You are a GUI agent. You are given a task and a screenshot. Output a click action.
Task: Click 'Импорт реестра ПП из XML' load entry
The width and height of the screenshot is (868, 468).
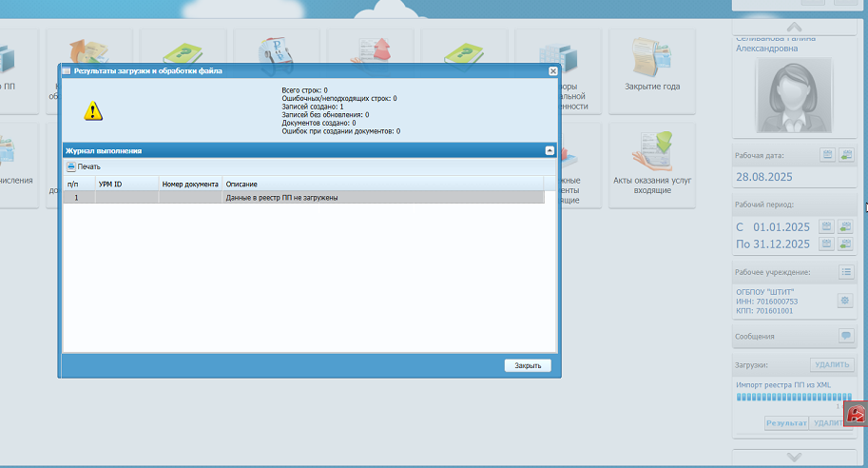[x=783, y=385]
